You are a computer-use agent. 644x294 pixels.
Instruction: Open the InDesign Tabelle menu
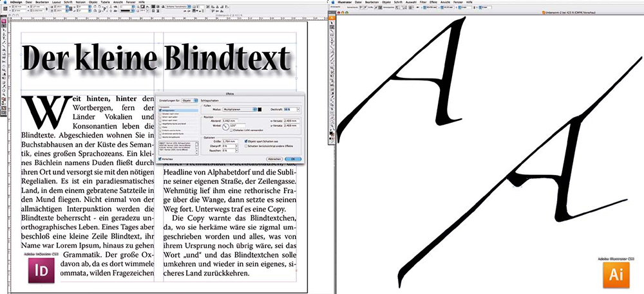pyautogui.click(x=105, y=2)
